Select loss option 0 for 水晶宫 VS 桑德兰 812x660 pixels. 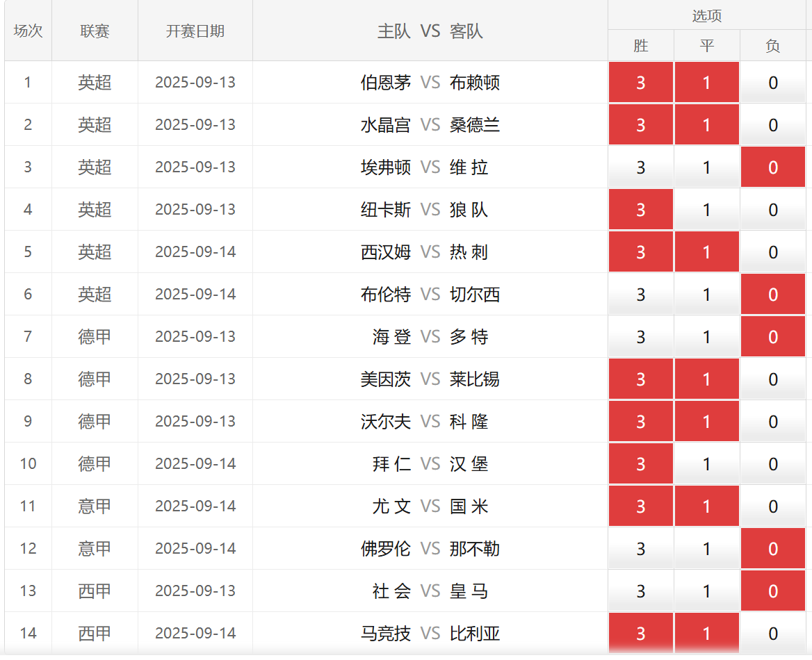pyautogui.click(x=773, y=125)
